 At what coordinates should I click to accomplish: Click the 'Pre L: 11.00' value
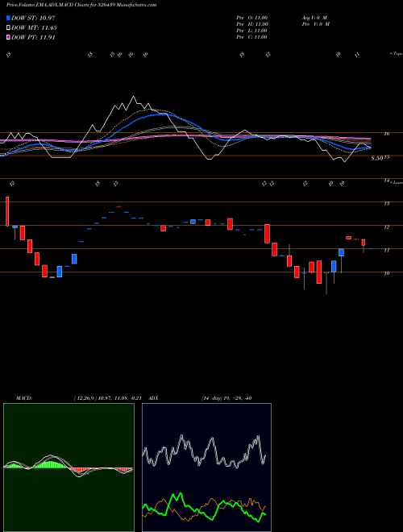[251, 31]
